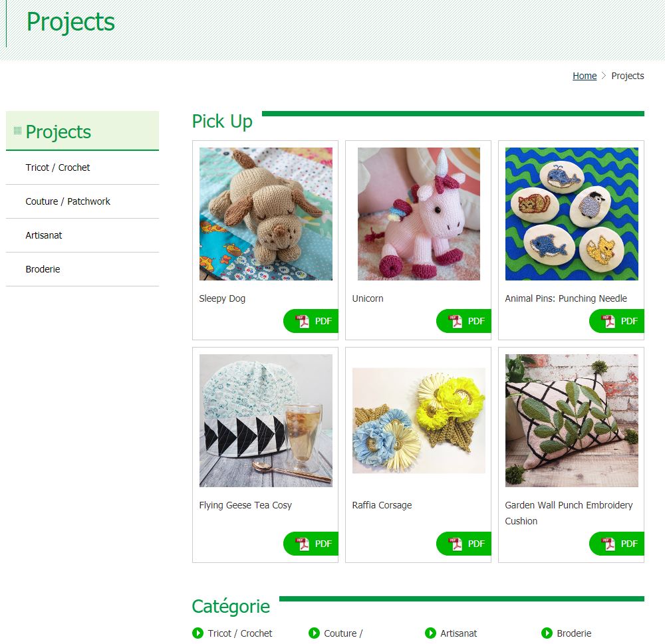Click the Garden Wall Punch Embroidery Cushion title
This screenshot has height=644, width=665.
click(569, 513)
